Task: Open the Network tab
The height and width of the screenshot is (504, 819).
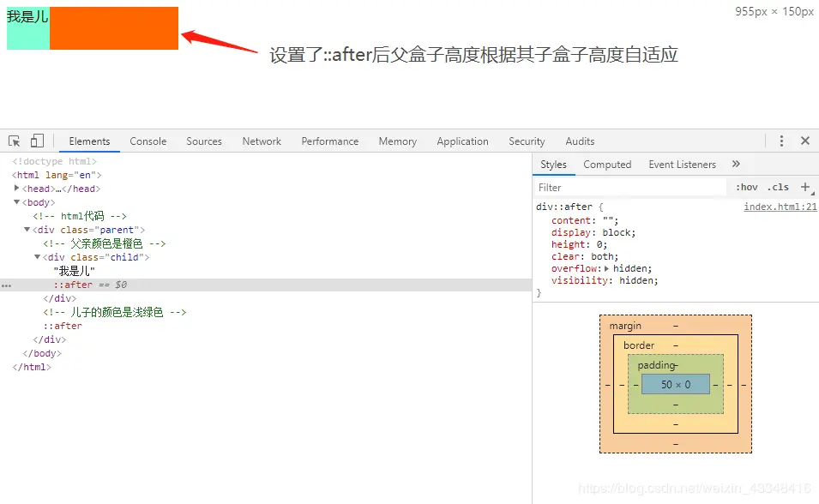Action: (262, 141)
